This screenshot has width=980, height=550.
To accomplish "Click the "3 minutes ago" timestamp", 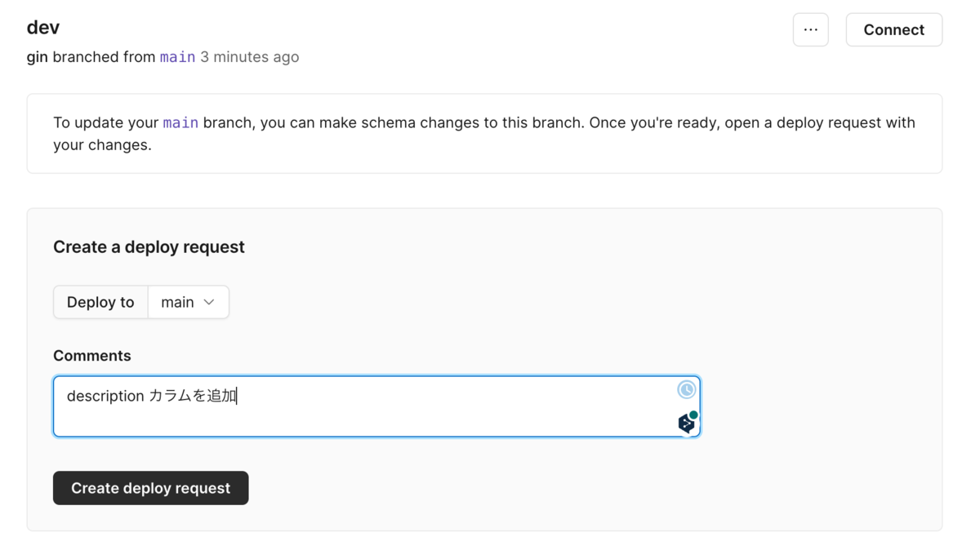I will click(x=250, y=57).
